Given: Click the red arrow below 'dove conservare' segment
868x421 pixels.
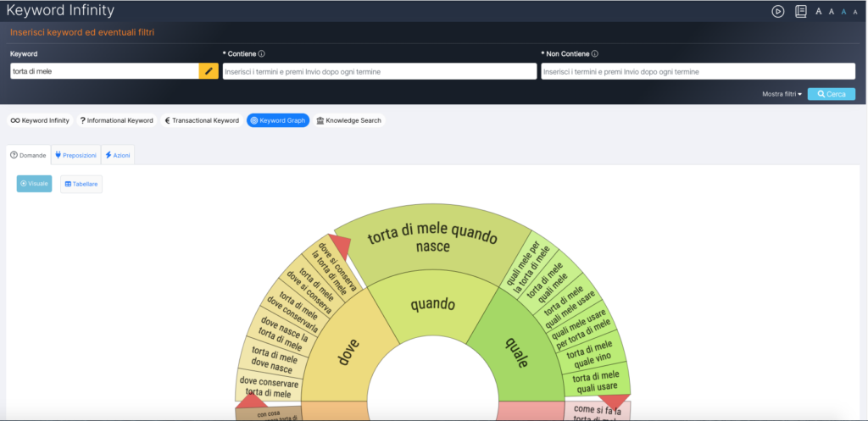Looking at the screenshot, I should 251,401.
